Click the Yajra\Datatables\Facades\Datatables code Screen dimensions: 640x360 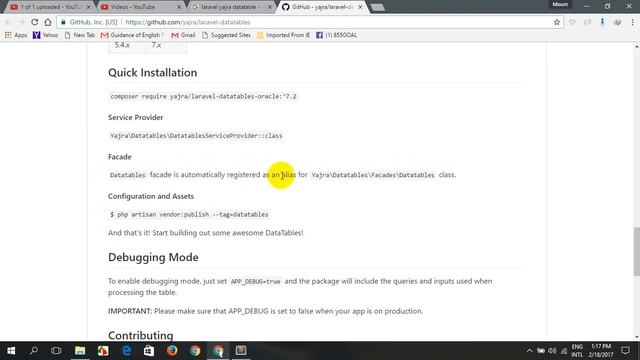coord(373,175)
